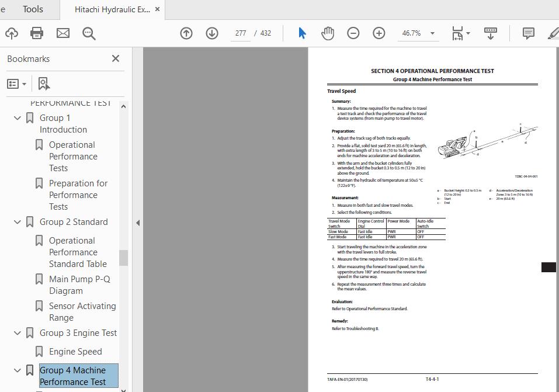Select the highlight pen tool

554,33
